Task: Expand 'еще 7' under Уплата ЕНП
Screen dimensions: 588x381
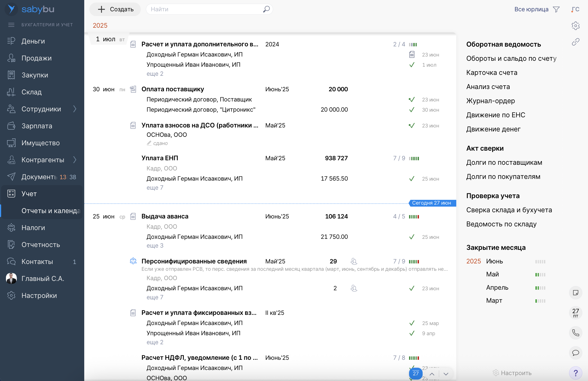Action: (x=155, y=188)
